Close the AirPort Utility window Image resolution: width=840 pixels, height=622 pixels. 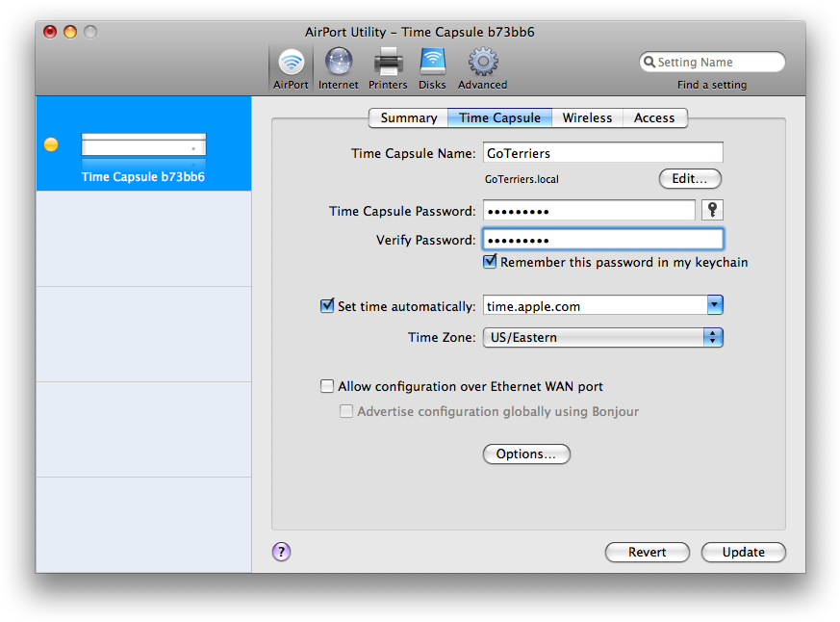(50, 32)
